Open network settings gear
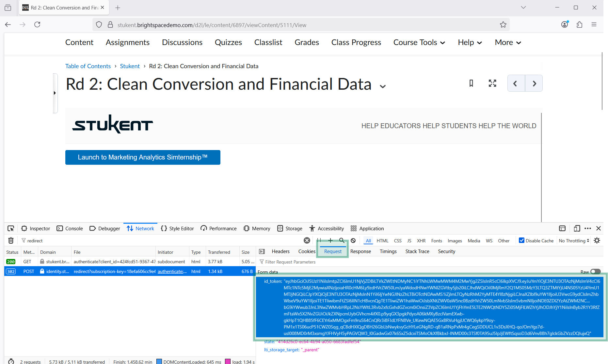608x364 pixels. click(x=597, y=240)
